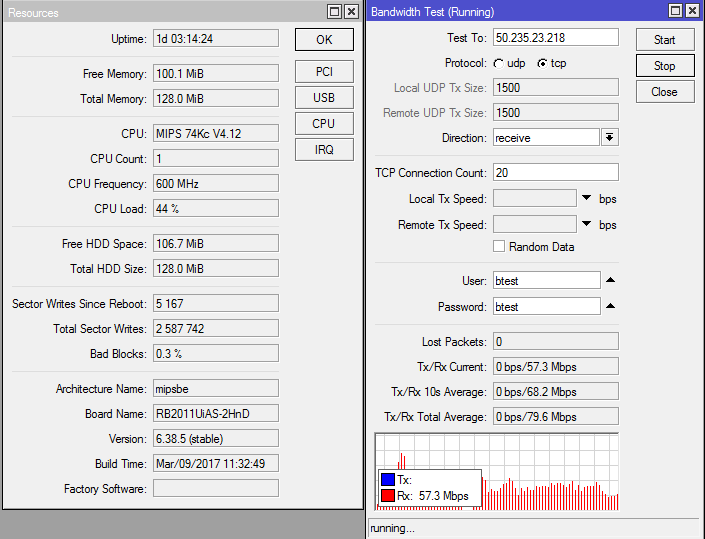
Task: Click OK in the Resources window
Action: point(324,40)
